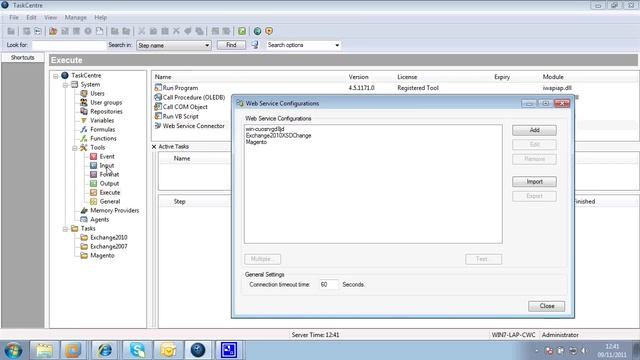The height and width of the screenshot is (360, 640).
Task: Select Run Program in tools list
Action: tap(180, 88)
